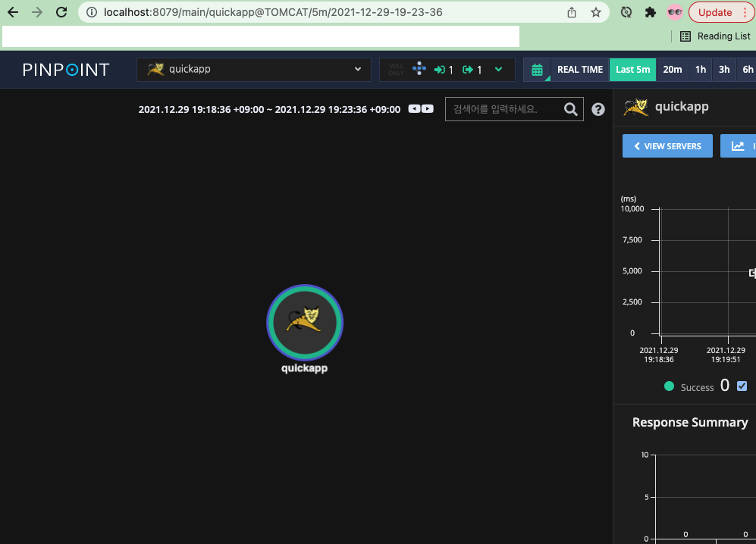Click the Chrome Update button
The height and width of the screenshot is (544, 756).
click(721, 13)
